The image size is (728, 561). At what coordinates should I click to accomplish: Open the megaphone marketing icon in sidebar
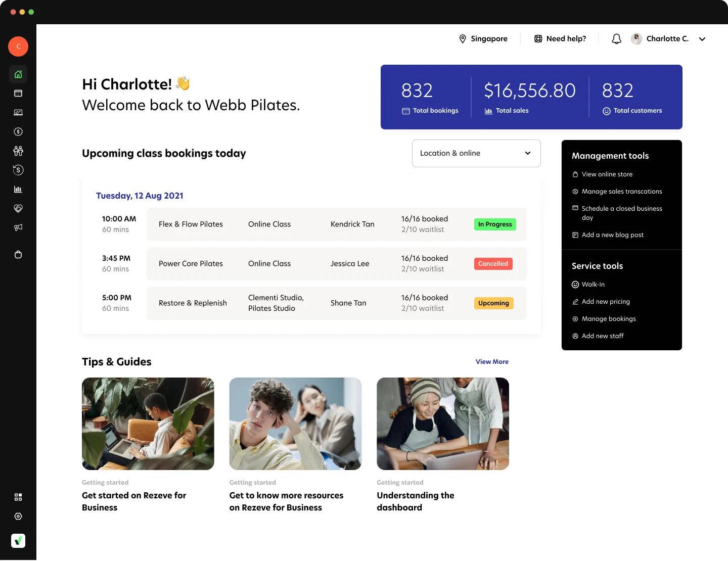[18, 228]
